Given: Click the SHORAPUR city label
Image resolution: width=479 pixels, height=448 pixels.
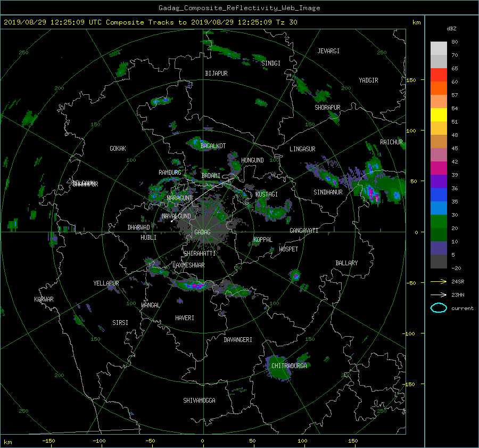Looking at the screenshot, I should point(327,108).
